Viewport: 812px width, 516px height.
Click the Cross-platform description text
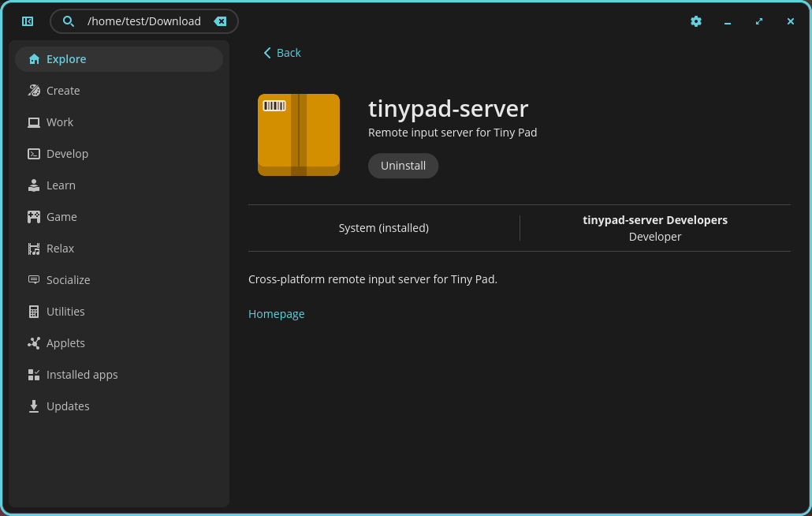click(x=373, y=279)
